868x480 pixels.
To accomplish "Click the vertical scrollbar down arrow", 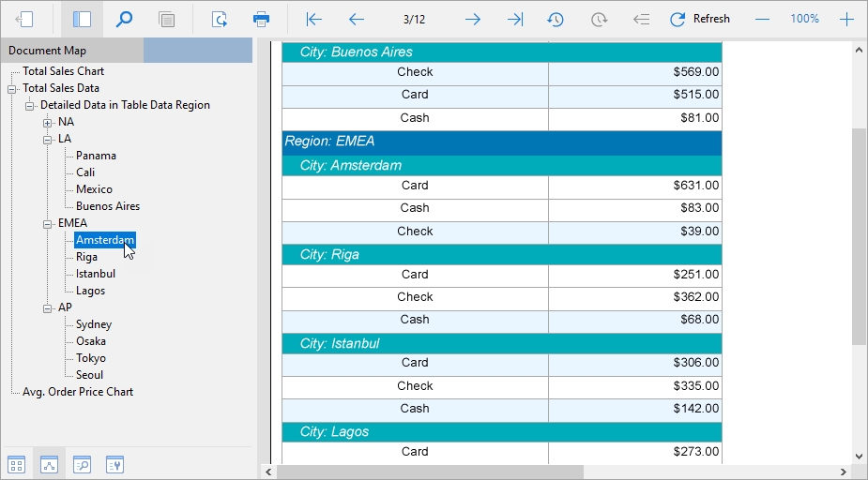I will [860, 457].
